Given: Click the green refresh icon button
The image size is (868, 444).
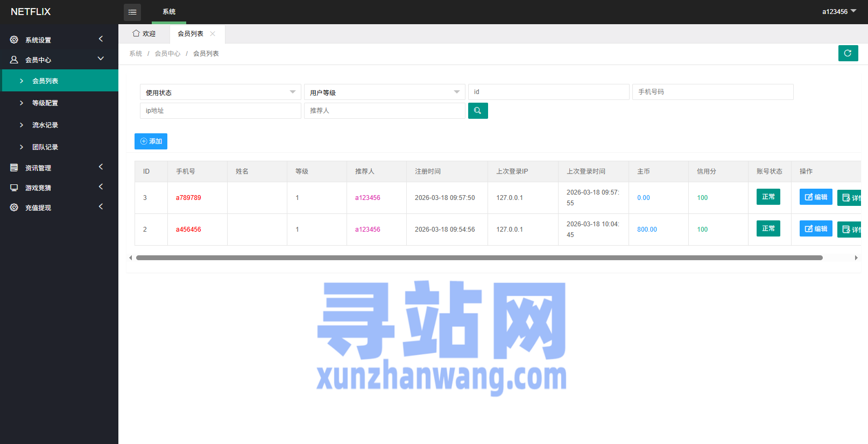Looking at the screenshot, I should [x=848, y=53].
